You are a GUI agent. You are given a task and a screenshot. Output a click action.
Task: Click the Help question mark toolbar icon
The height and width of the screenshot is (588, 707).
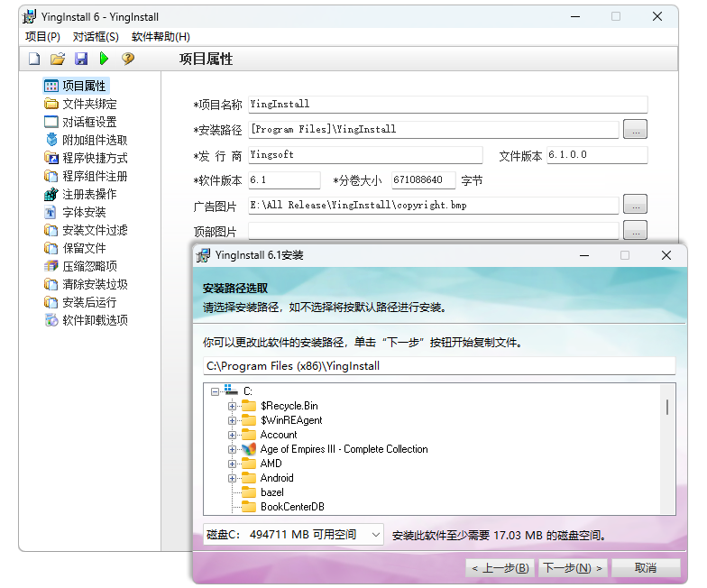coord(128,59)
